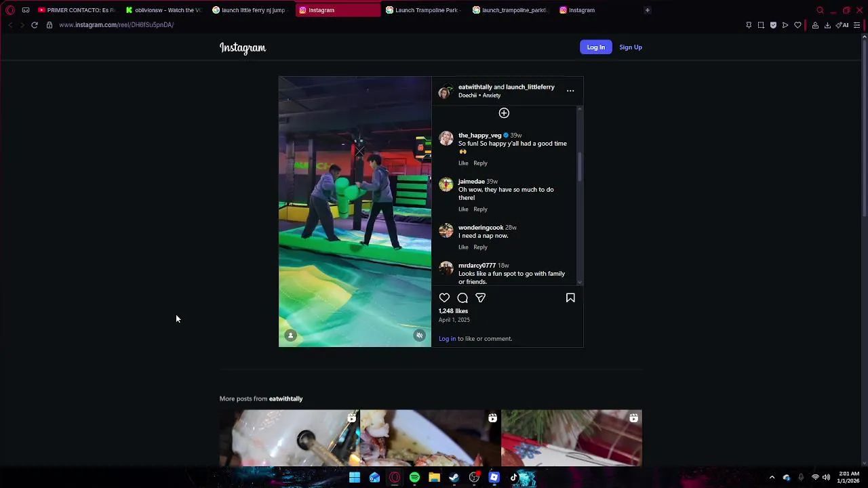Like the reel with the heart icon
Screen dimensions: 868x488
(x=444, y=298)
